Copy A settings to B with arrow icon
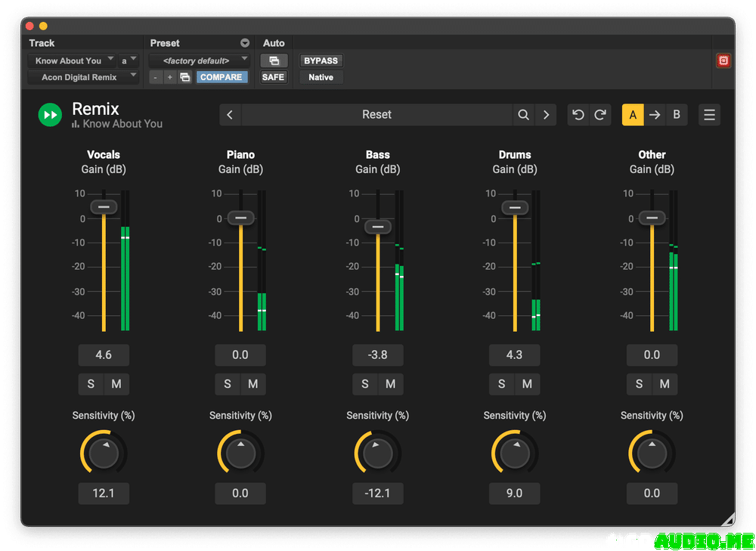 (x=655, y=115)
